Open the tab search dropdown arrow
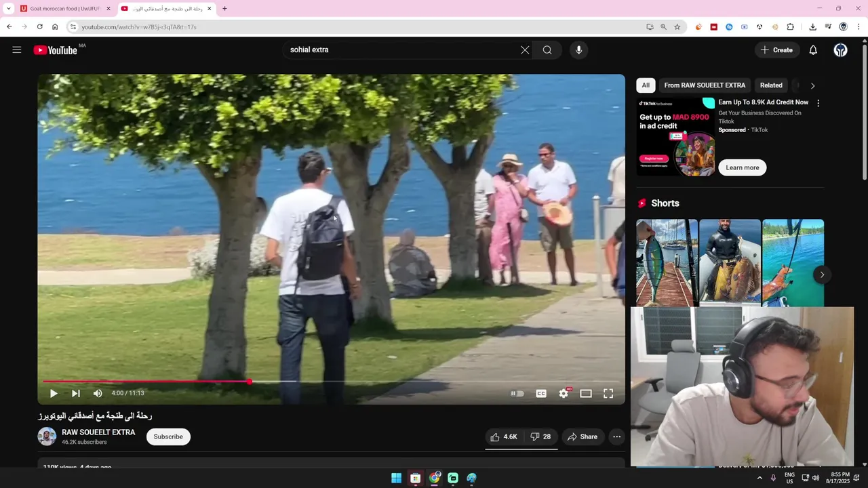868x488 pixels. 8,9
